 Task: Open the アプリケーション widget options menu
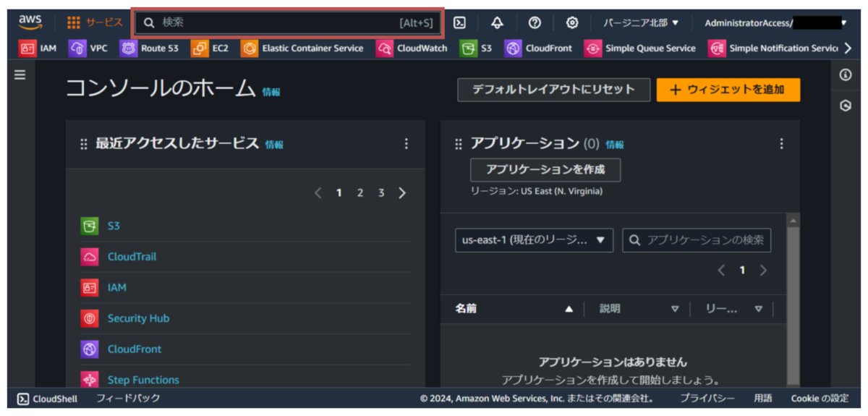781,143
